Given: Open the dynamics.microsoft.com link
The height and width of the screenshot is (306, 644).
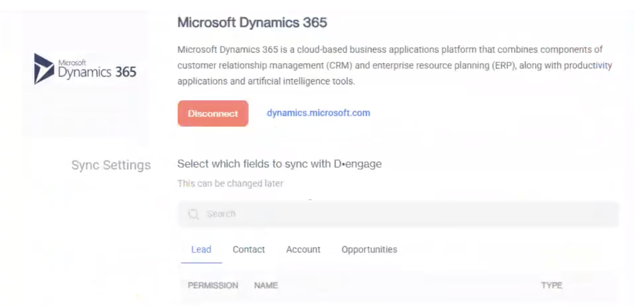Looking at the screenshot, I should coord(318,113).
